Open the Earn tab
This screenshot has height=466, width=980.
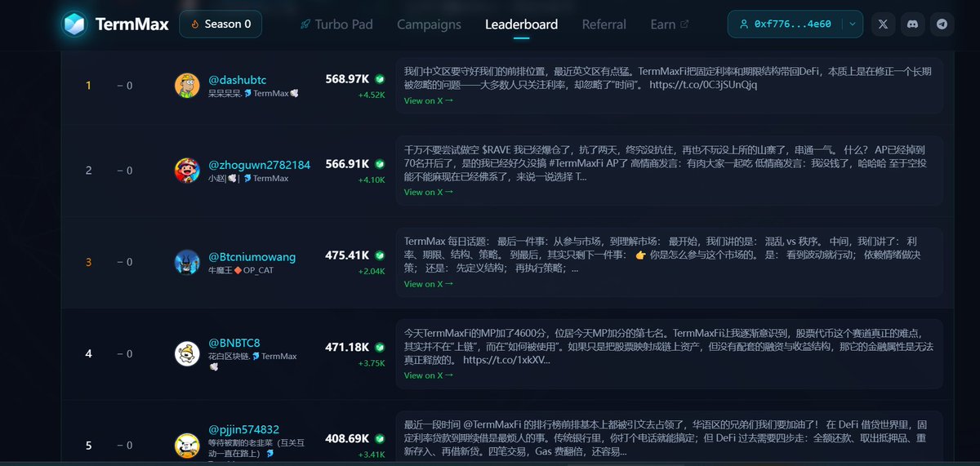click(670, 24)
